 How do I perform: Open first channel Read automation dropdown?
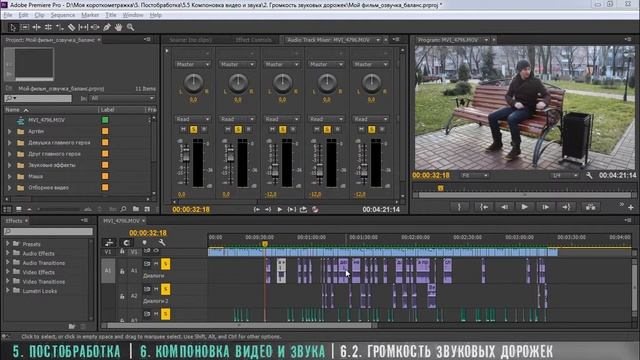pyautogui.click(x=192, y=119)
